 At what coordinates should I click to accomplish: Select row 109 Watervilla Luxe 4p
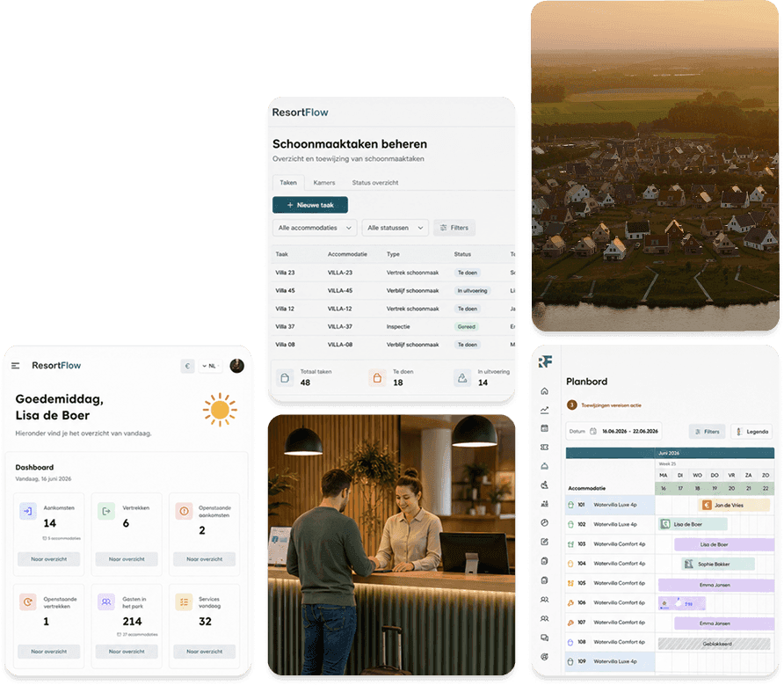click(x=610, y=661)
